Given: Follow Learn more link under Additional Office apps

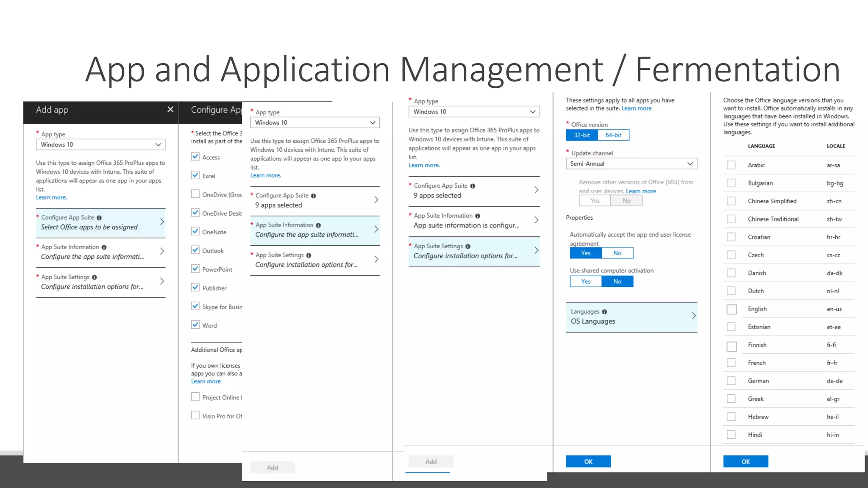Looking at the screenshot, I should tap(206, 381).
